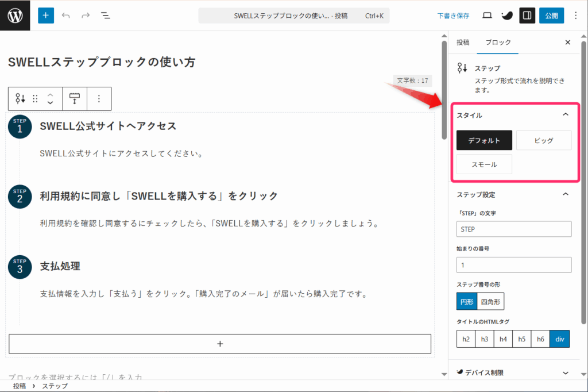Viewport: 588px width, 392px height.
Task: Click the 下書き保存 link
Action: coord(453,16)
